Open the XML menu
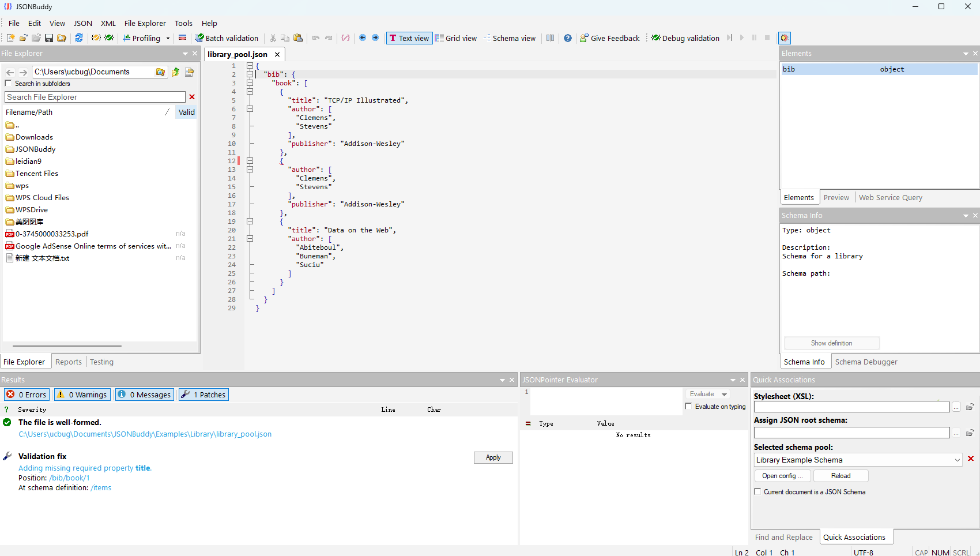This screenshot has width=980, height=556. tap(108, 23)
